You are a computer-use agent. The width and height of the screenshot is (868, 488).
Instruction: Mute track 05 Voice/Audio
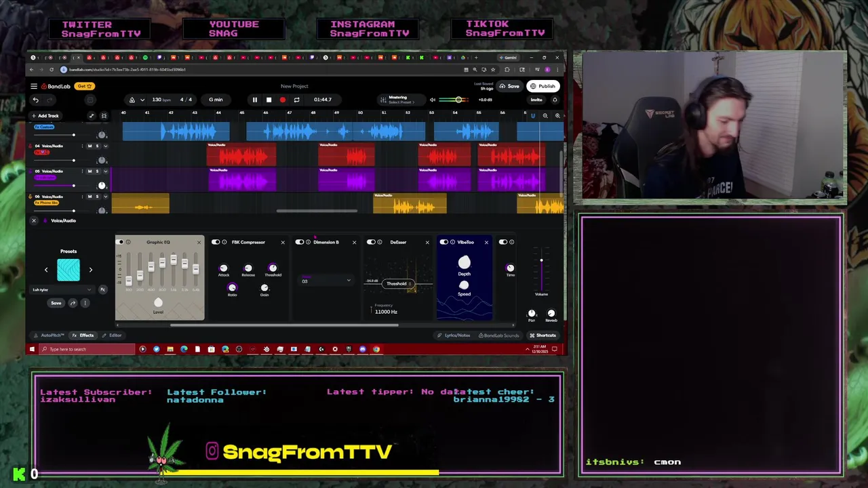[x=90, y=171]
